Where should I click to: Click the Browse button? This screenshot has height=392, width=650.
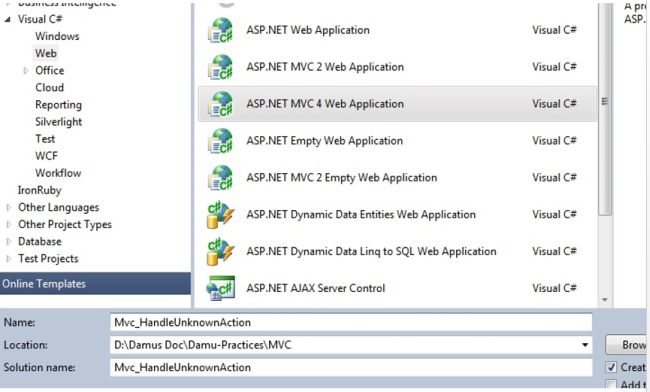627,345
